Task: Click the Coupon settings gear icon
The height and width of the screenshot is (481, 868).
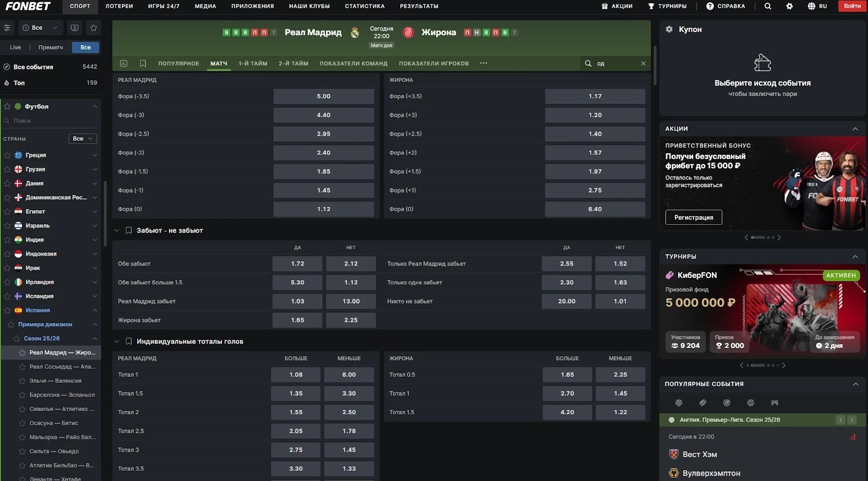Action: 669,29
